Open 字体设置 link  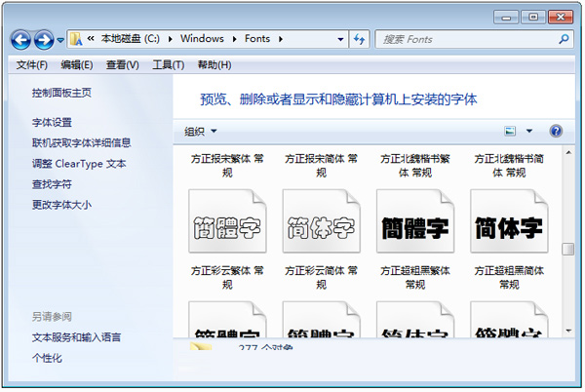(52, 122)
